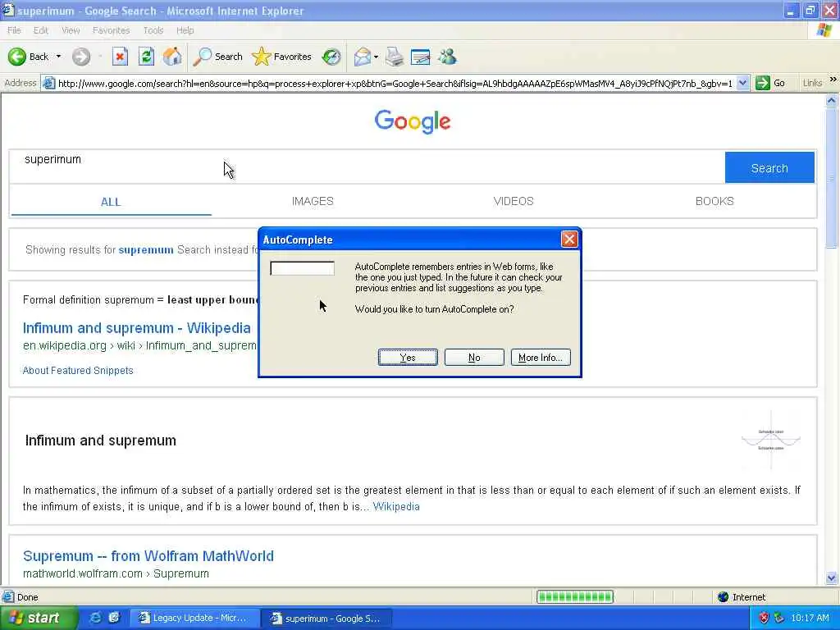
Task: Click the page scrollbar up arrow
Action: tap(832, 100)
